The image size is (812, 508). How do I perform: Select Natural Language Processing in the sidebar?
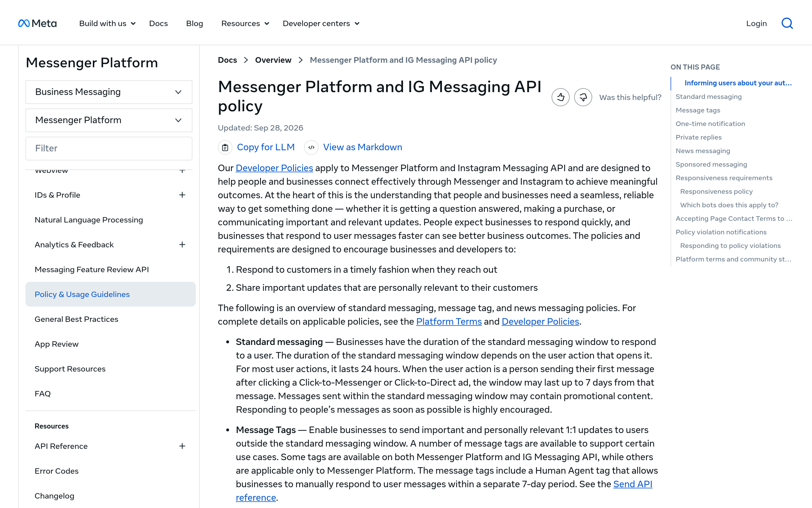coord(89,220)
